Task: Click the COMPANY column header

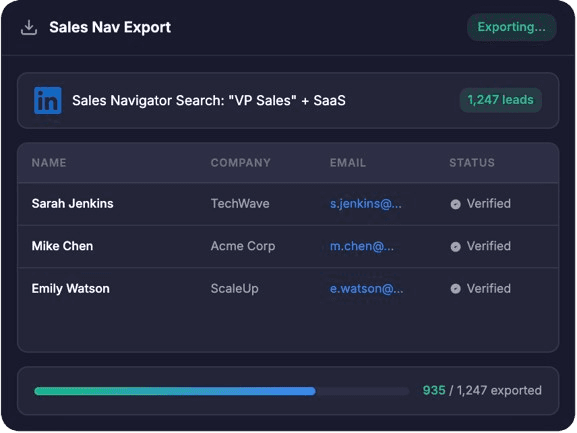Action: point(241,163)
